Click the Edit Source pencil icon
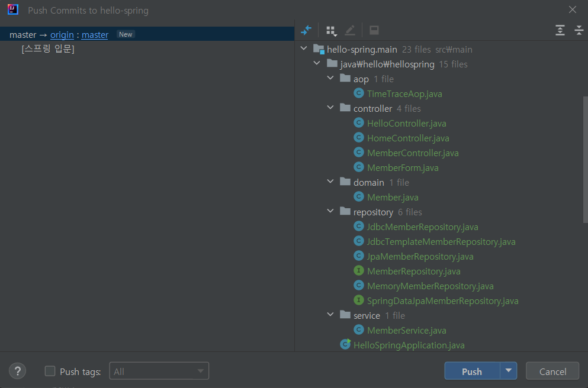The width and height of the screenshot is (588, 388). [x=349, y=30]
